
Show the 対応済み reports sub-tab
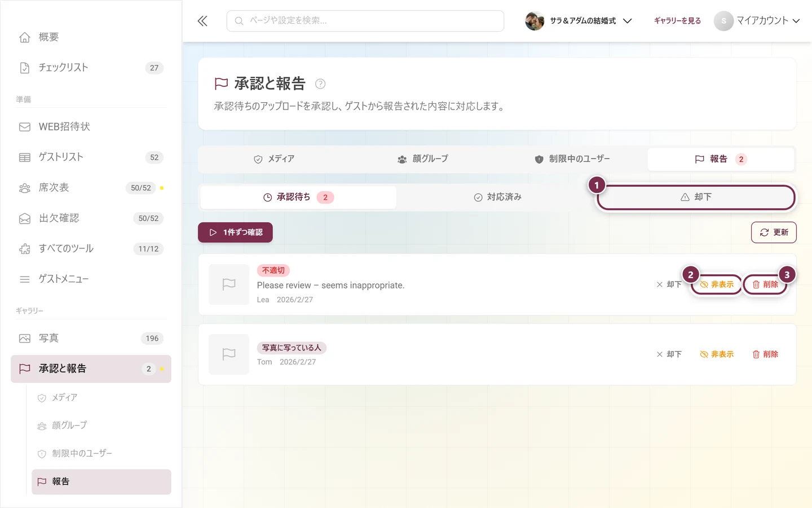pos(497,198)
